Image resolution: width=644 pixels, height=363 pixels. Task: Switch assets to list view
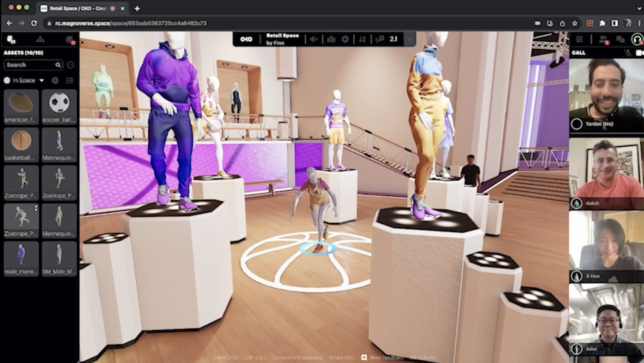click(x=70, y=81)
